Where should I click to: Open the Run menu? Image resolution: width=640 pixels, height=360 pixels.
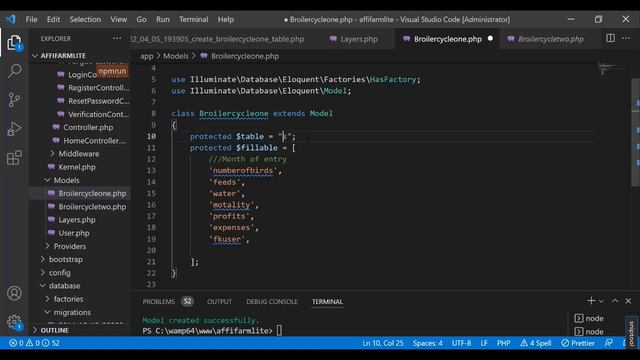click(162, 19)
